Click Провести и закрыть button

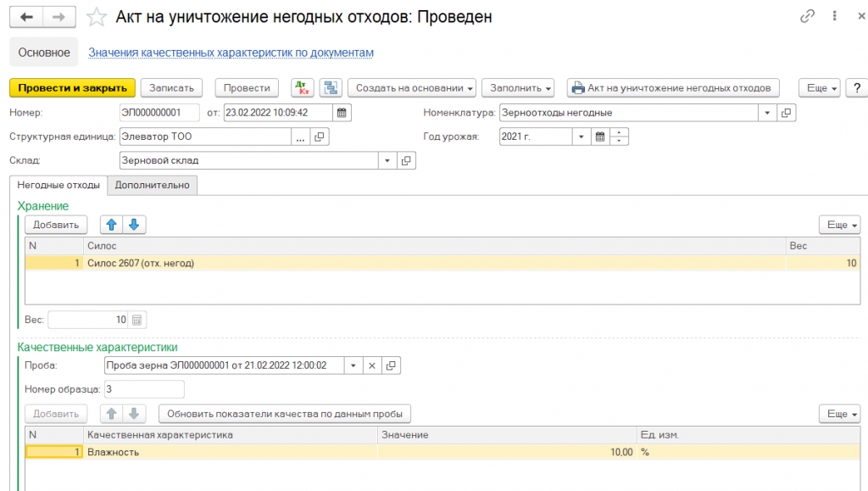(x=72, y=87)
